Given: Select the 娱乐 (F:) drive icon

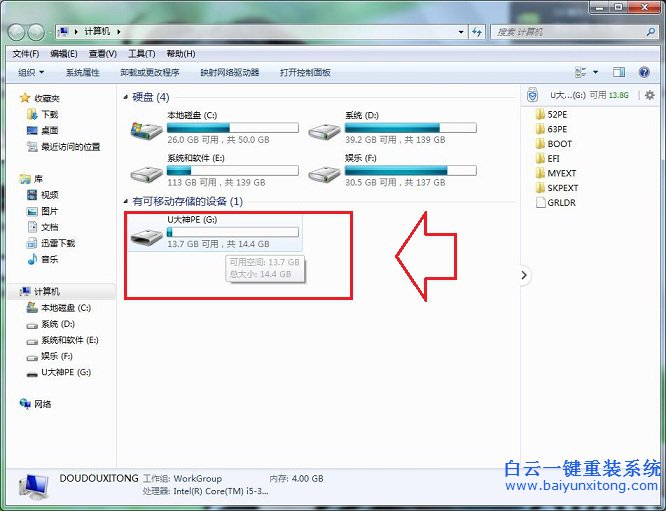Looking at the screenshot, I should 325,171.
